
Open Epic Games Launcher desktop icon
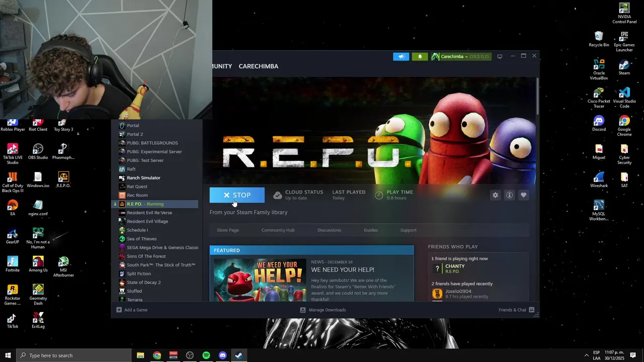[x=624, y=42]
